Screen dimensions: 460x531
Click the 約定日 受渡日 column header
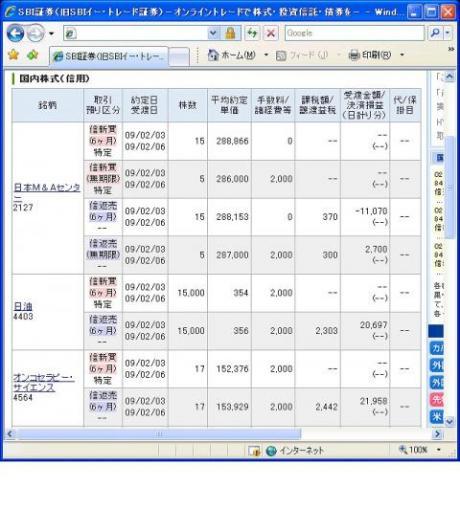(x=145, y=105)
